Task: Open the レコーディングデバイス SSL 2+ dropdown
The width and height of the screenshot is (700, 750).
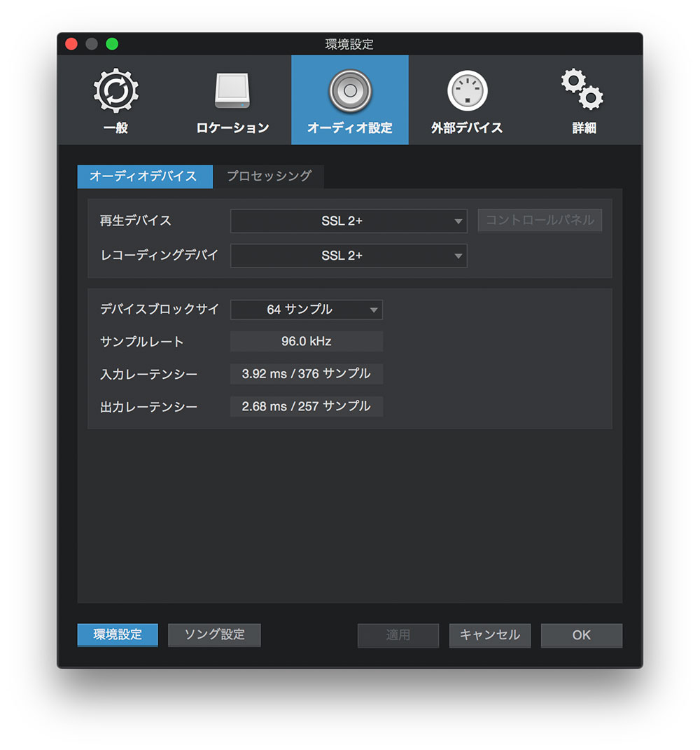Action: [349, 256]
